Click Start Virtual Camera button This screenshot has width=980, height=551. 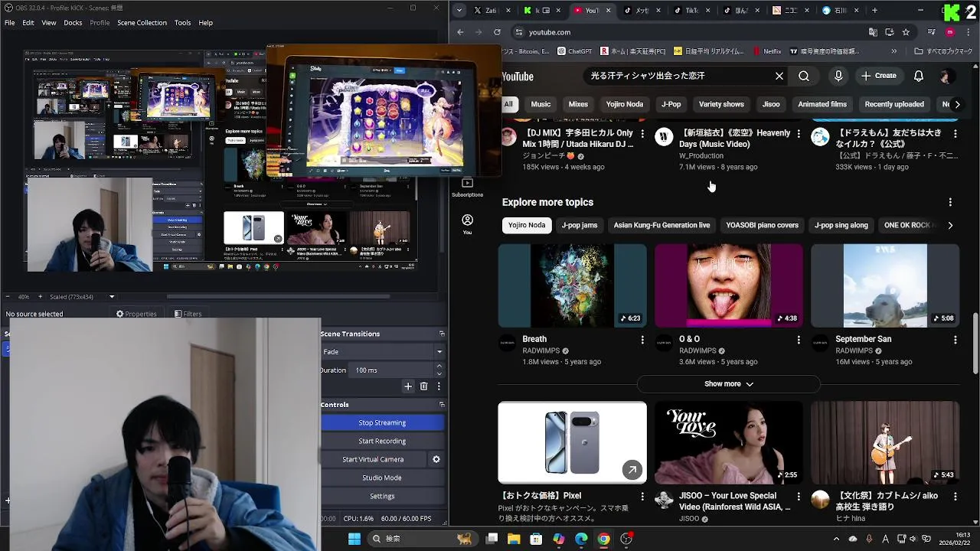(373, 459)
